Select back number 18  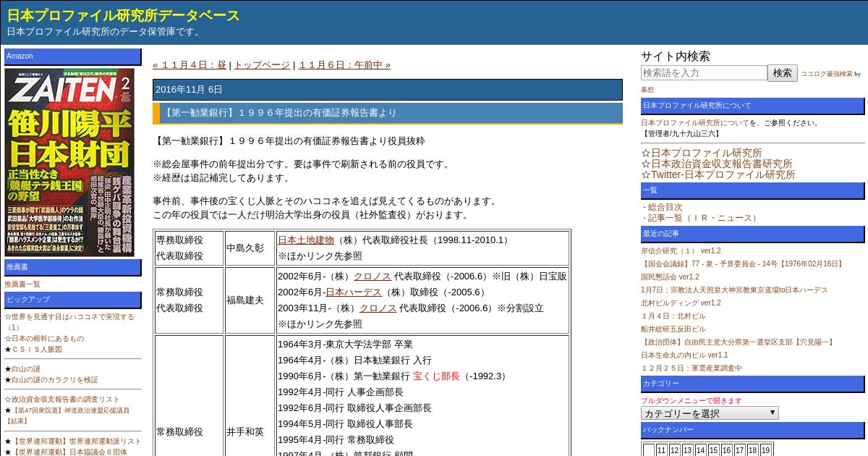click(752, 450)
